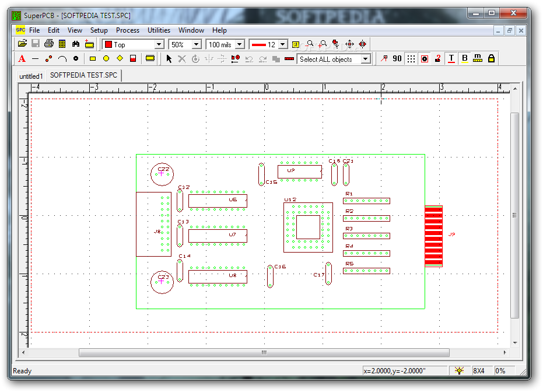Open the Process menu
This screenshot has width=543, height=392.
click(127, 30)
